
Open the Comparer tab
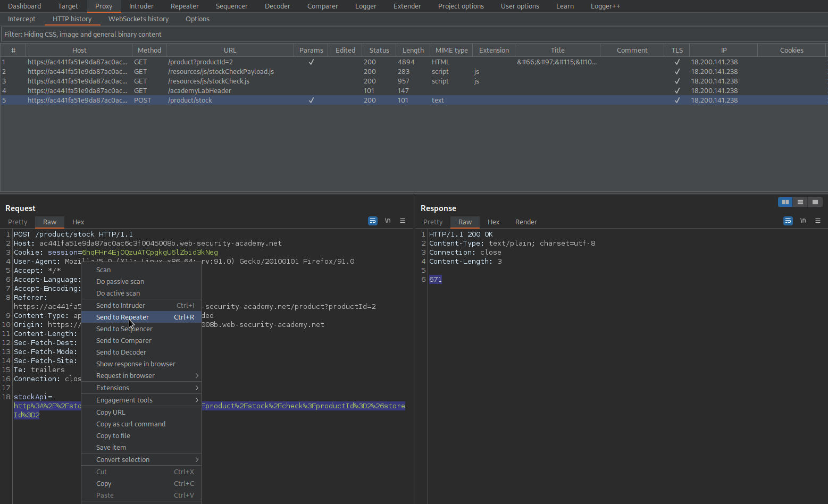[x=322, y=6]
